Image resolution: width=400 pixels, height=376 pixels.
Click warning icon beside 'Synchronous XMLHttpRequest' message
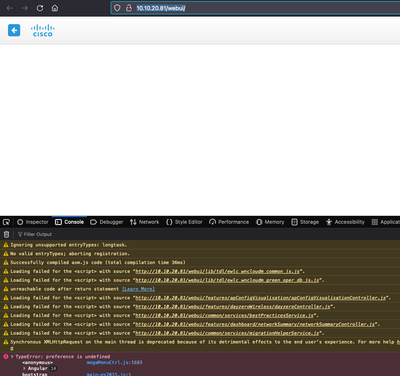[x=6, y=342]
